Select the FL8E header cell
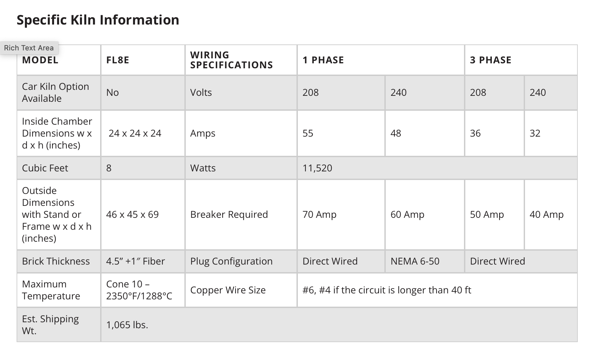 143,60
